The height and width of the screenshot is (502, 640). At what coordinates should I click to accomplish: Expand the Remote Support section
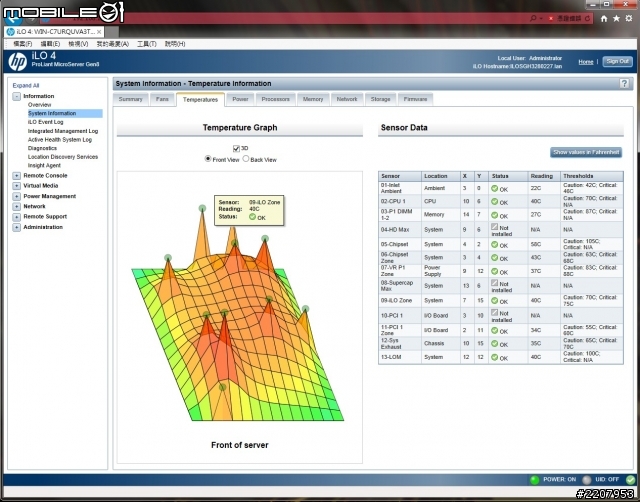coord(16,217)
